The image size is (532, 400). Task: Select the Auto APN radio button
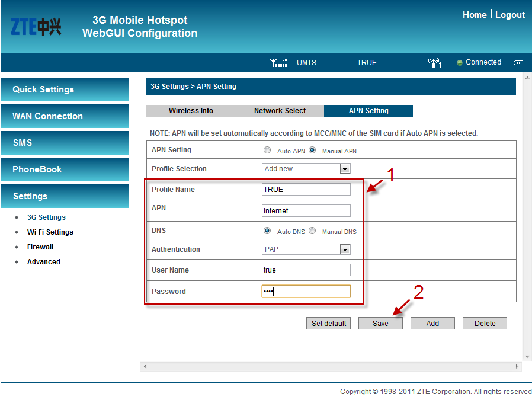(x=267, y=151)
